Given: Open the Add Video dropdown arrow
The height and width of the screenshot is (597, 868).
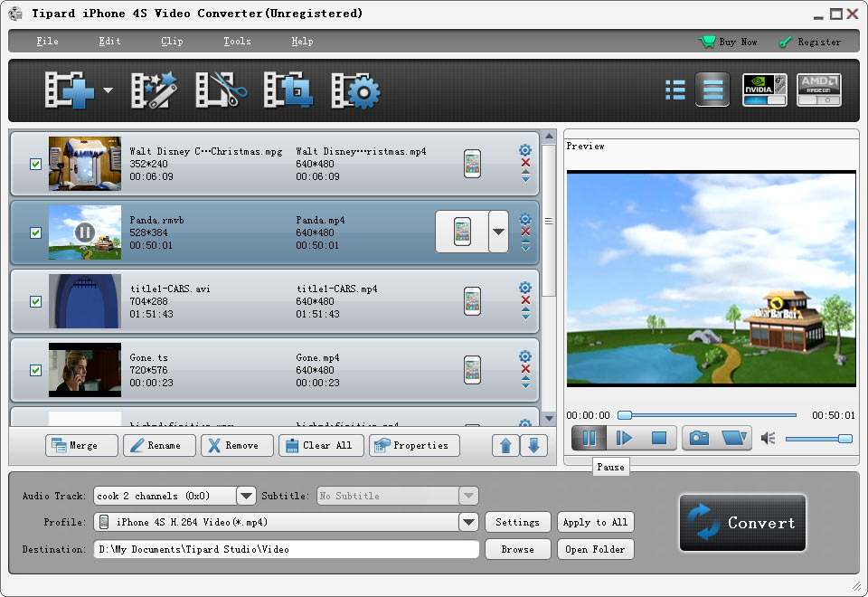Looking at the screenshot, I should [108, 90].
